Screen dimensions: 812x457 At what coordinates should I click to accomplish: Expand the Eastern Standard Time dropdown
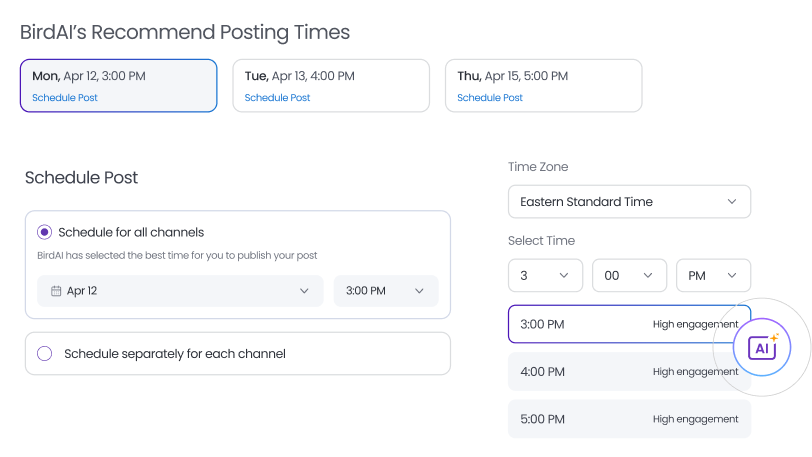628,201
